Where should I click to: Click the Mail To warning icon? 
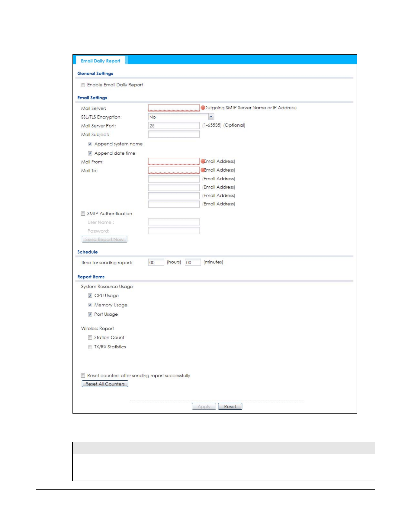coord(203,170)
